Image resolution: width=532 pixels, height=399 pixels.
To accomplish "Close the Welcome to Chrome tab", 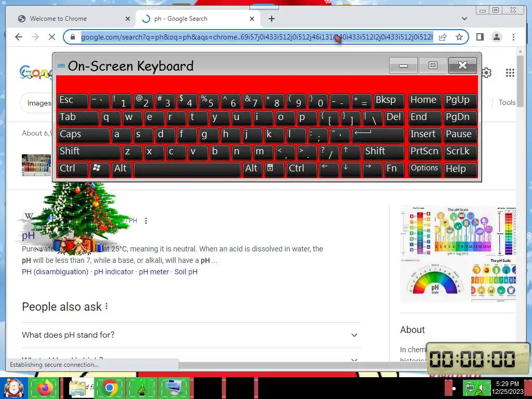I will [128, 19].
